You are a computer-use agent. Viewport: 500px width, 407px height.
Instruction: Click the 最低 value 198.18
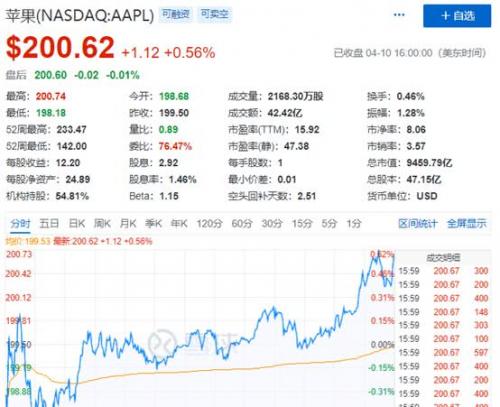click(51, 113)
